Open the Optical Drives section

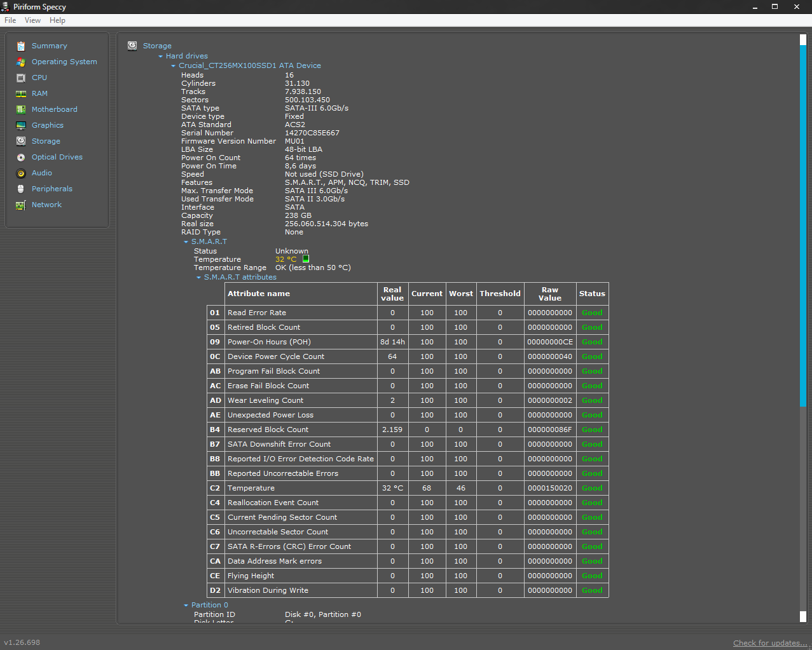click(x=57, y=157)
